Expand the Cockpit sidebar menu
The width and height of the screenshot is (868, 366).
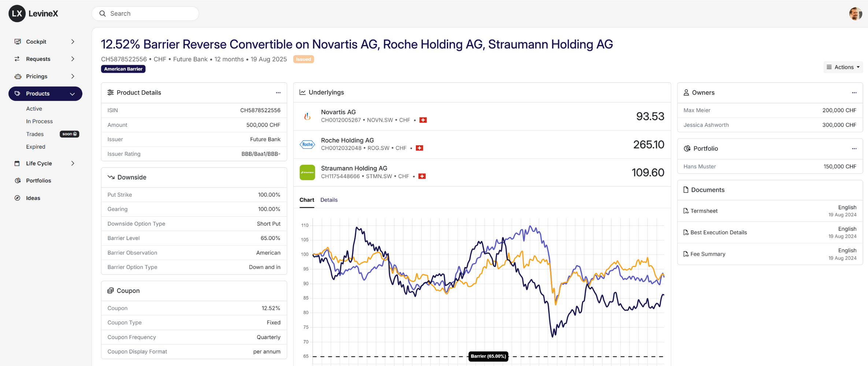pyautogui.click(x=73, y=42)
